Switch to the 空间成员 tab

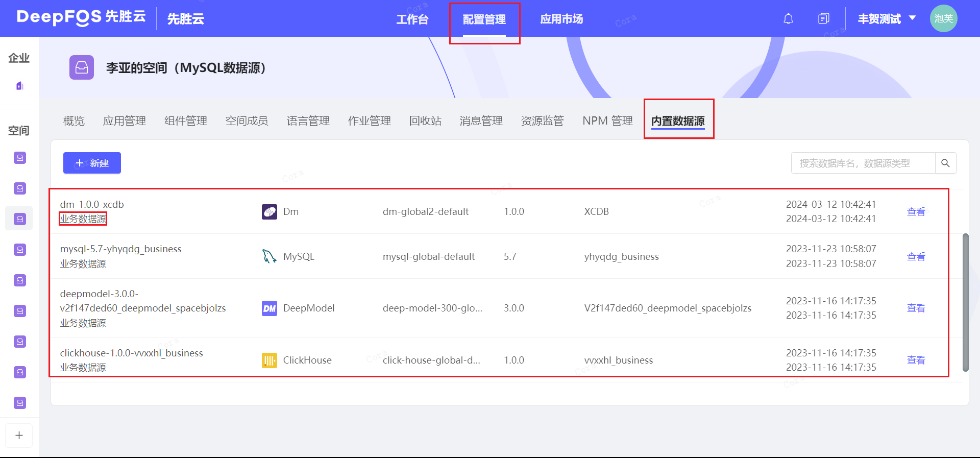click(247, 121)
